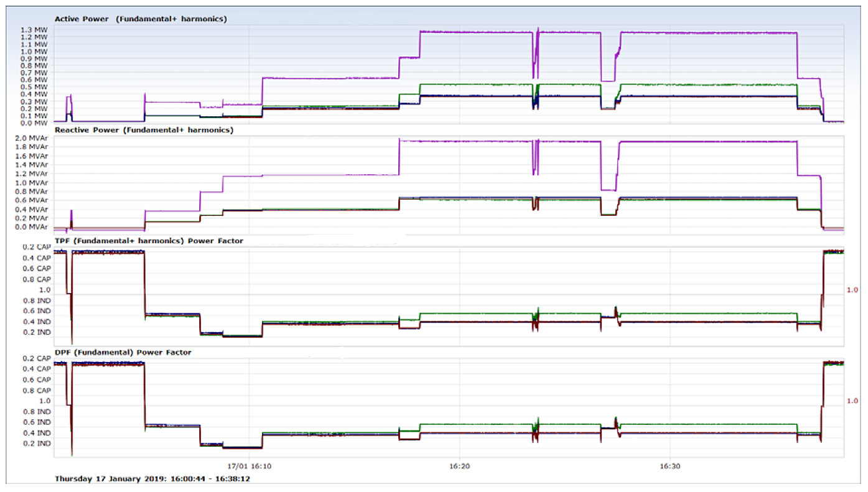Click the TPF Power Factor chart title
Viewport: 868px width, 492px height.
[149, 241]
